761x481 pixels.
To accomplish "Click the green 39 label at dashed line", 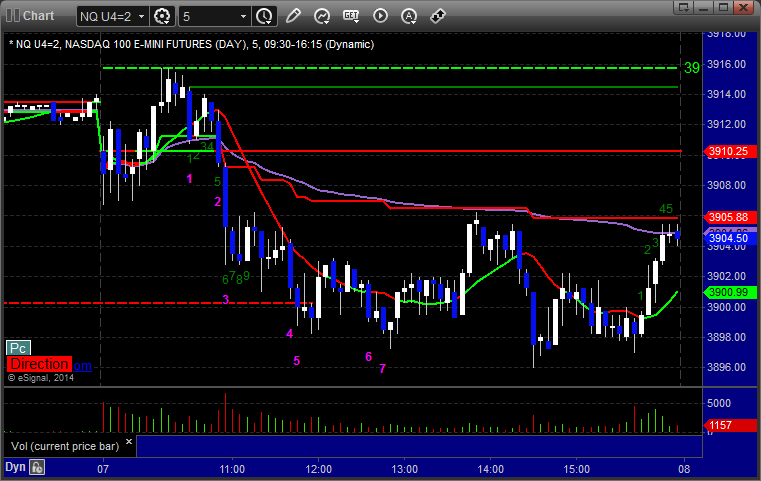I will [x=692, y=67].
